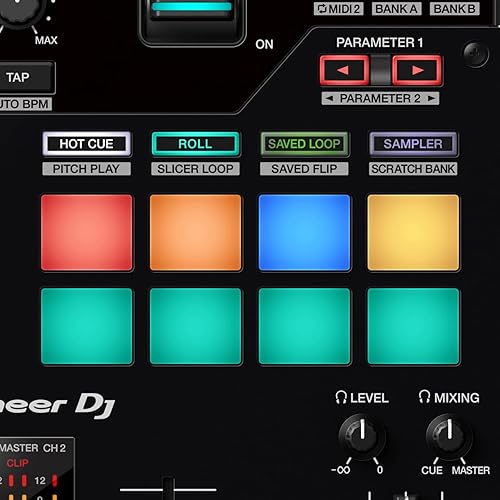
Task: Hit the teal pad under the blue pad
Action: pyautogui.click(x=304, y=326)
